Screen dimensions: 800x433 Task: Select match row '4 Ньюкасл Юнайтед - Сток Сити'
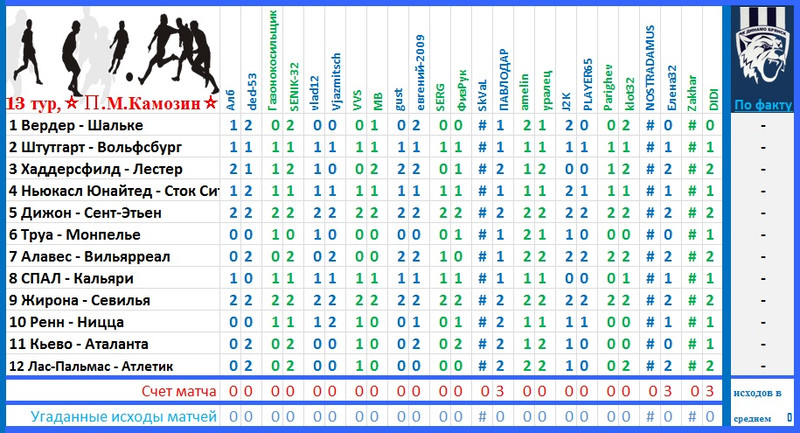(113, 191)
